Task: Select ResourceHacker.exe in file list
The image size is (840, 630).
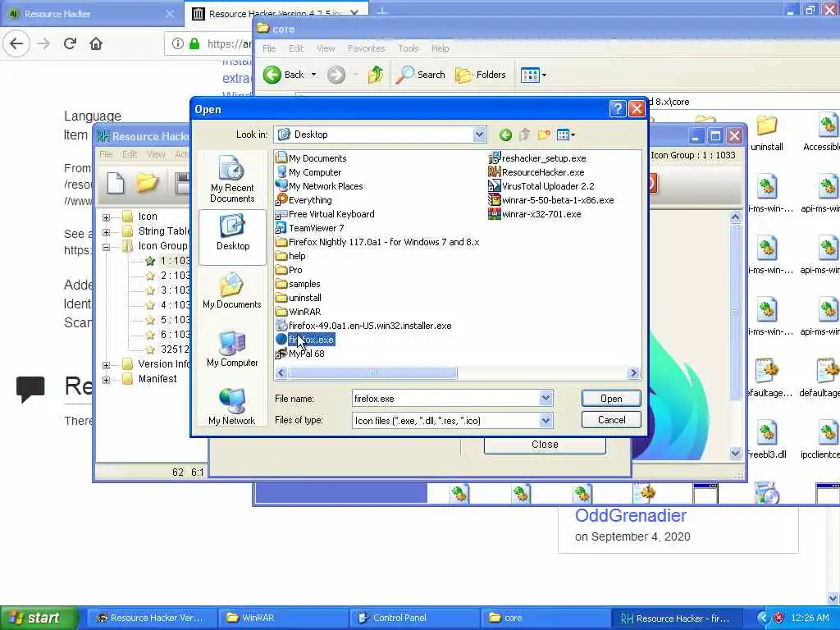Action: [x=536, y=172]
